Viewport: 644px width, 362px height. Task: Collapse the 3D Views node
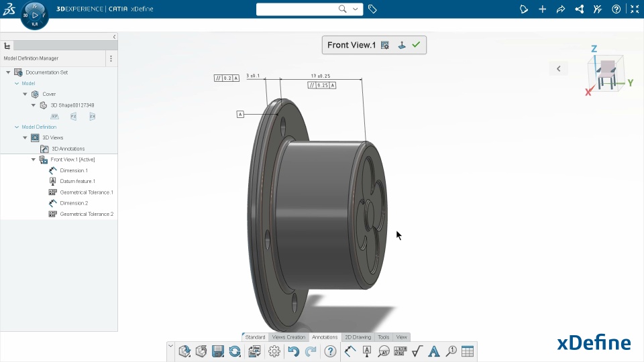tap(25, 137)
